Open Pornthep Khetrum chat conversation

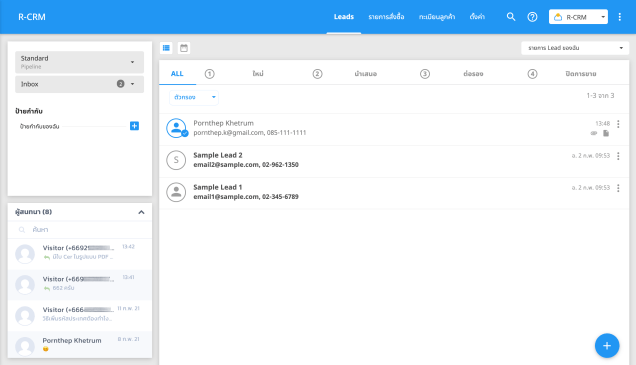point(80,345)
